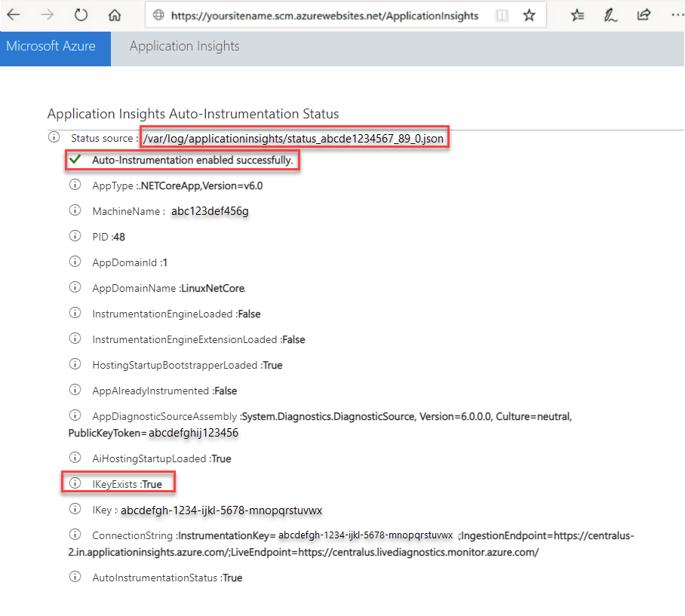The height and width of the screenshot is (616, 685).
Task: Click 'AiHostingStartupLoaded :True' text
Action: point(161,459)
